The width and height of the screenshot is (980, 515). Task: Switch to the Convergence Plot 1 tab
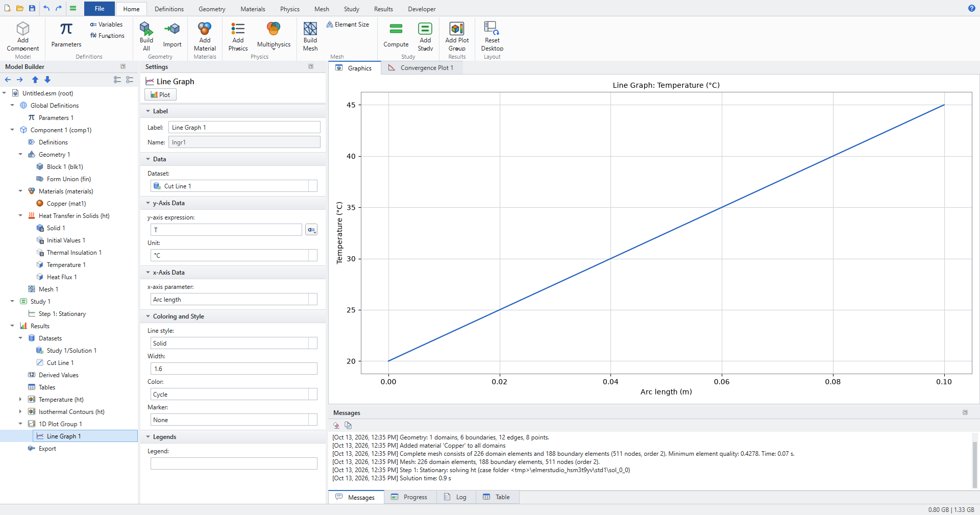click(x=422, y=68)
